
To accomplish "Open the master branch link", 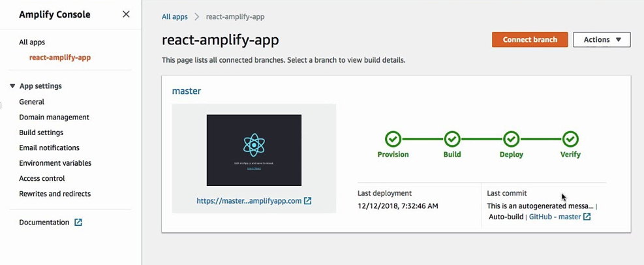I will [187, 91].
